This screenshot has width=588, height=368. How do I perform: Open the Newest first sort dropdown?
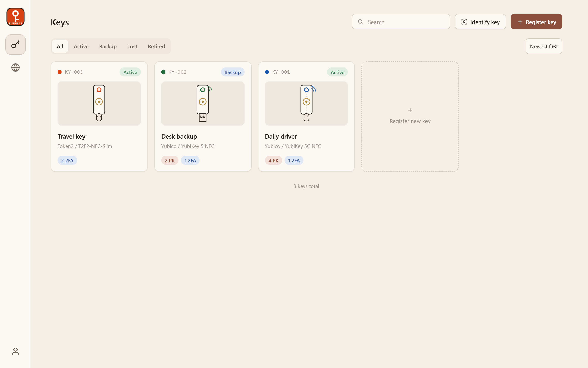(543, 46)
